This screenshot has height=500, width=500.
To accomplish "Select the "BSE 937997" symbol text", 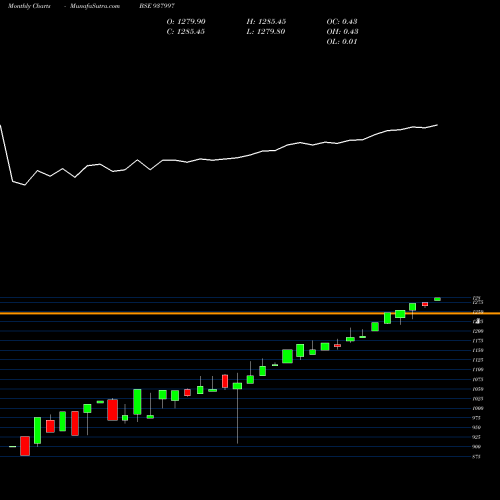I will (x=157, y=6).
